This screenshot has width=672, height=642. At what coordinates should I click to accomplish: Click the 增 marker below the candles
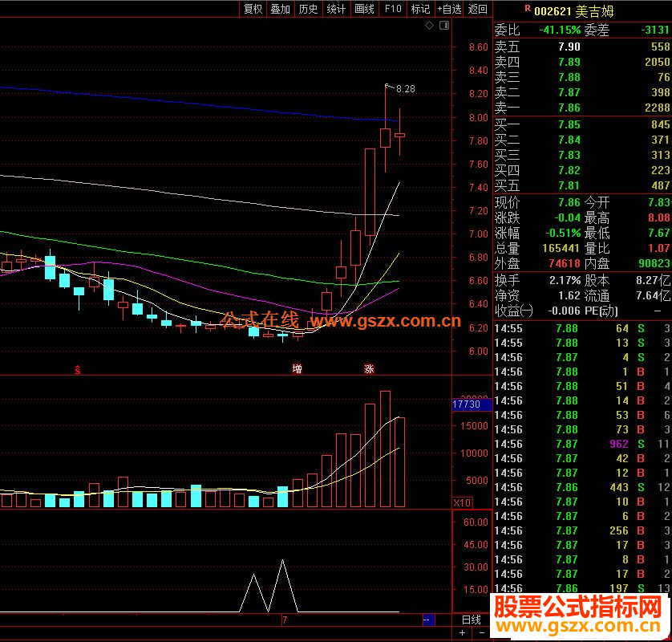point(297,369)
